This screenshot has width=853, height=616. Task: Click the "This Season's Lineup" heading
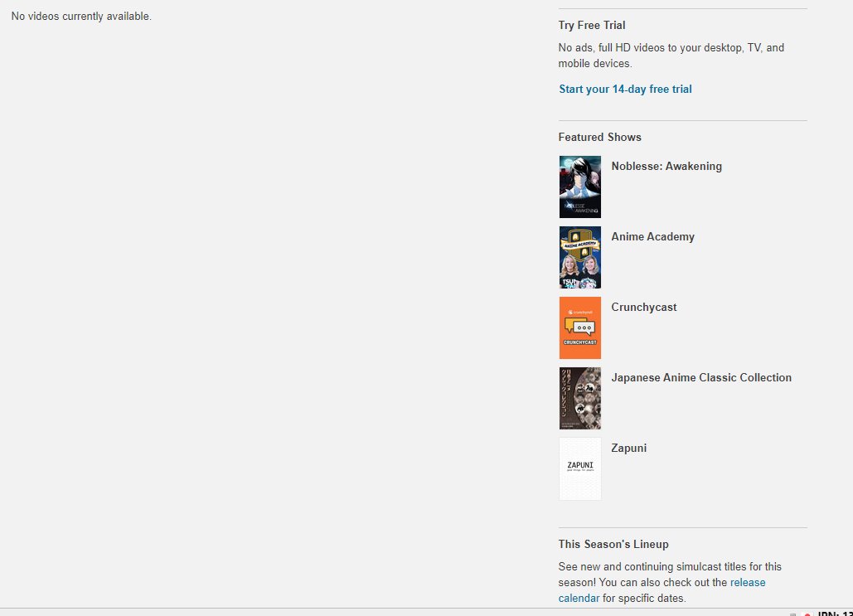pos(613,544)
